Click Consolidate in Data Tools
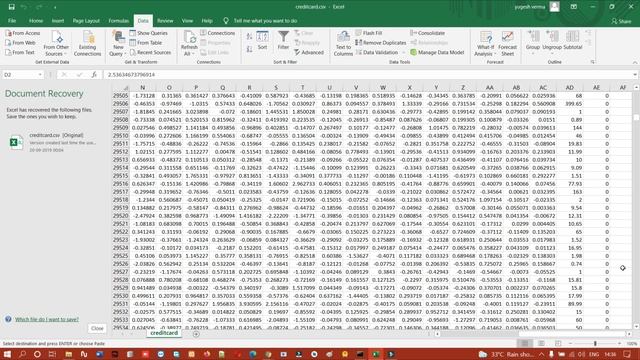 pyautogui.click(x=427, y=33)
